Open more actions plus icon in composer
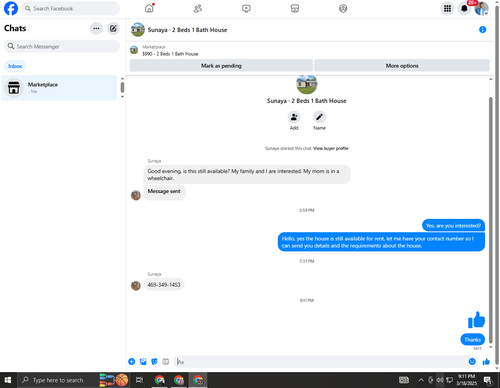Viewport: 500px width, 388px height. 132,362
